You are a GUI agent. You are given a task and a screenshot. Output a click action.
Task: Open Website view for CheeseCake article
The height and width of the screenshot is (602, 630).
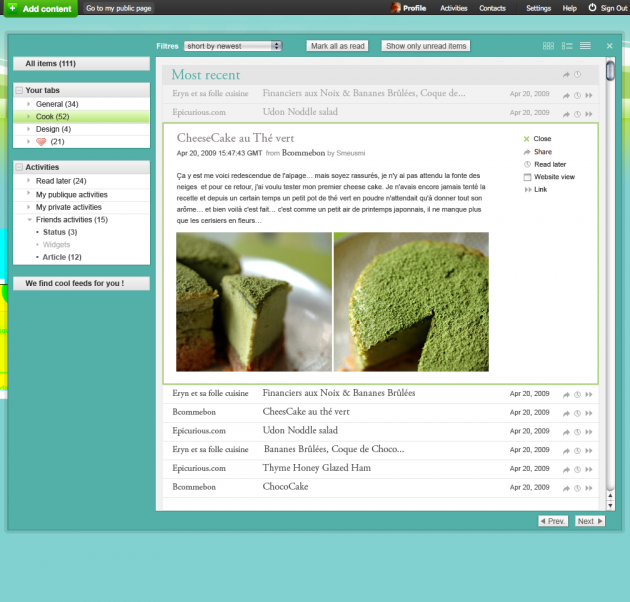[x=527, y=177]
